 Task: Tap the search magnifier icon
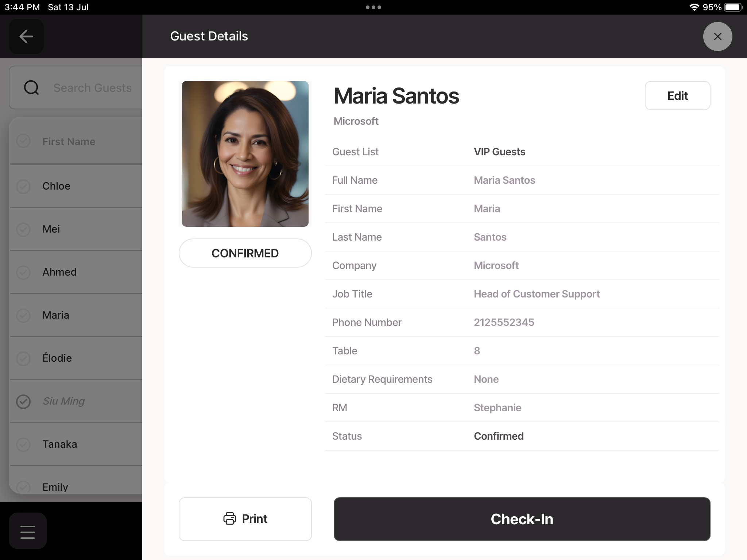[x=31, y=88]
